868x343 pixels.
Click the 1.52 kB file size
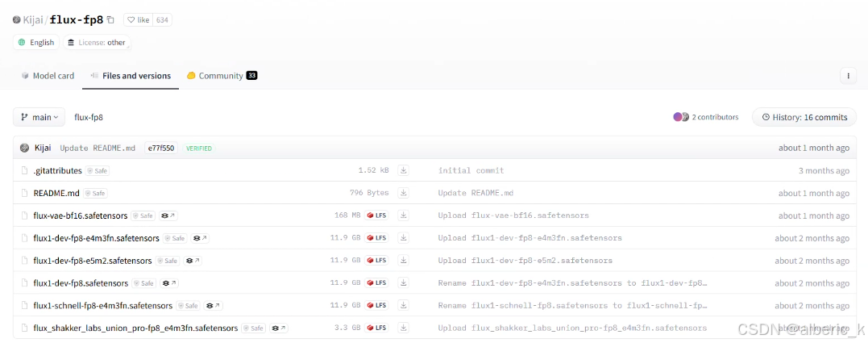(x=374, y=170)
